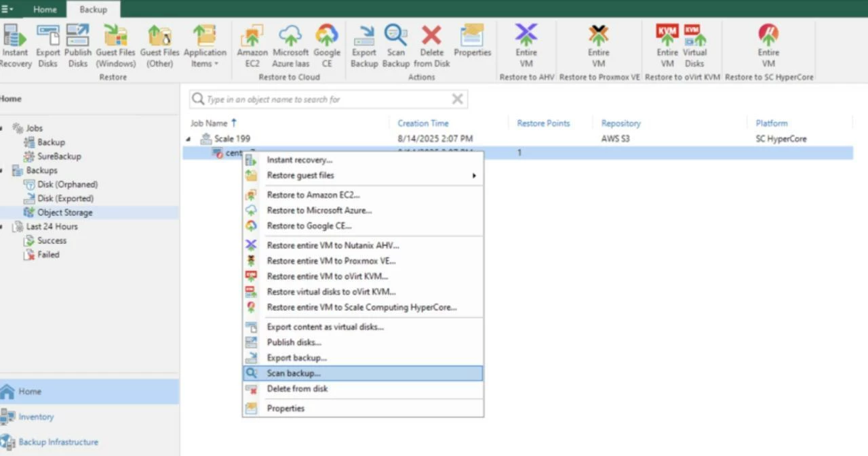Choose Publish disks... in context menu

click(363, 342)
